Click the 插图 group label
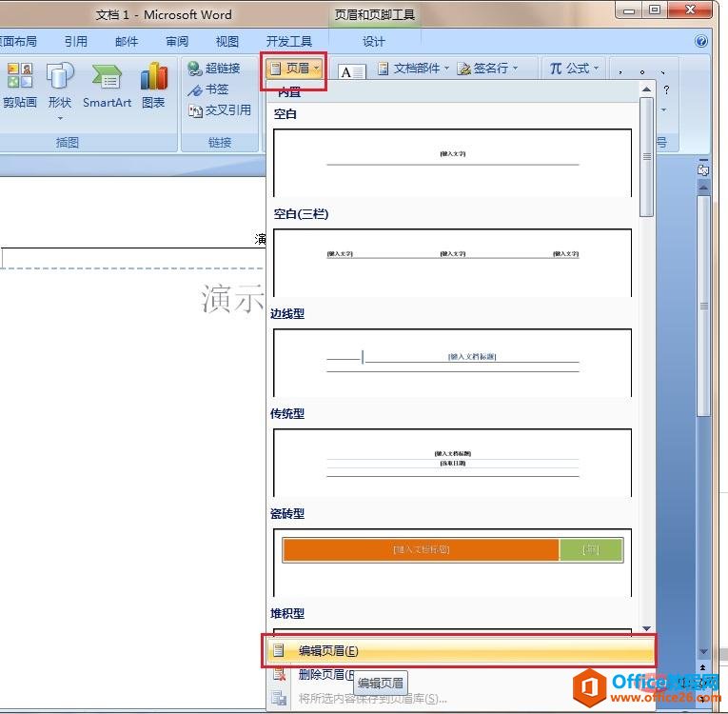Screen dimensions: 728x714 [x=68, y=143]
